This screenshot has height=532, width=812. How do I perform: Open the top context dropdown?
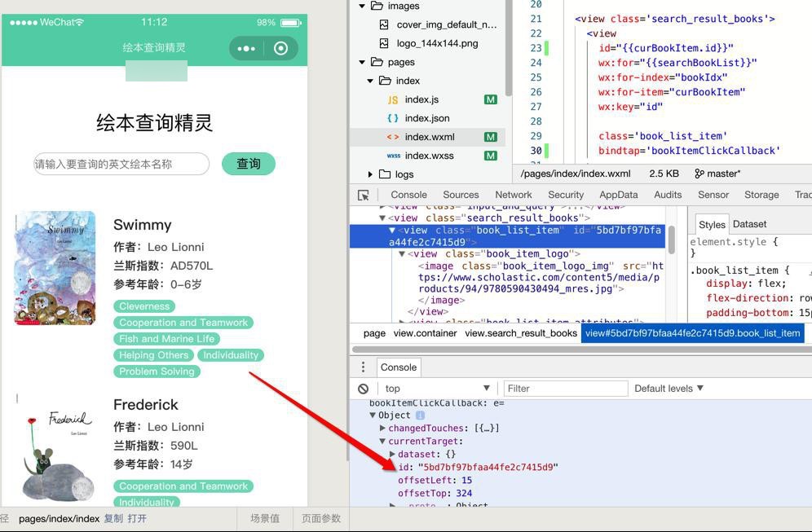point(437,388)
